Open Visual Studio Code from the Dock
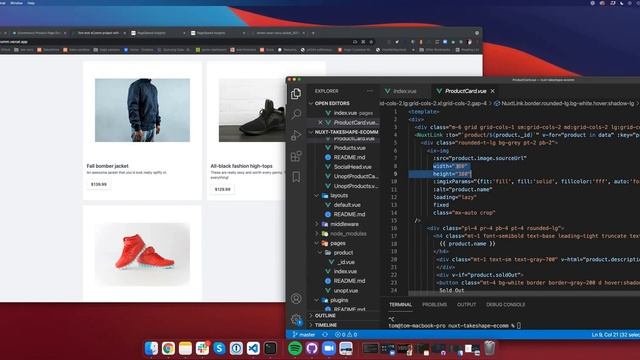The width and height of the screenshot is (640, 360). [x=253, y=349]
